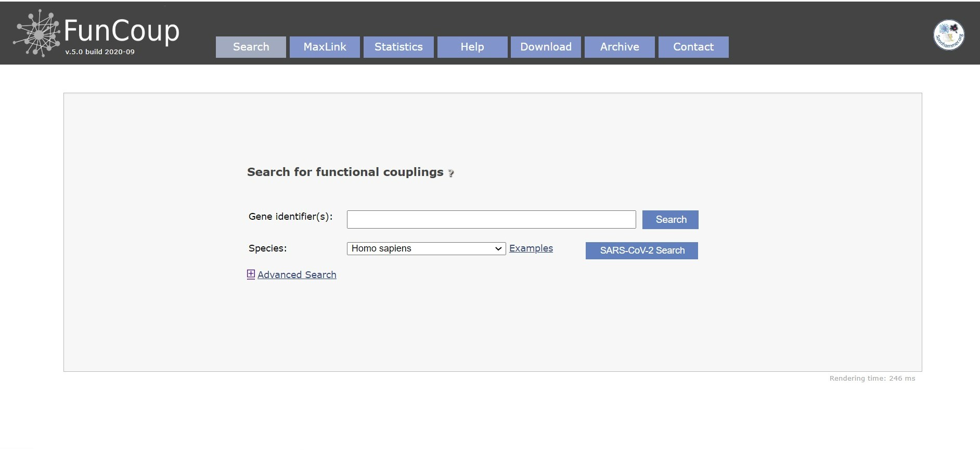Open the Species dropdown
Viewport: 980px width, 452px height.
click(426, 248)
